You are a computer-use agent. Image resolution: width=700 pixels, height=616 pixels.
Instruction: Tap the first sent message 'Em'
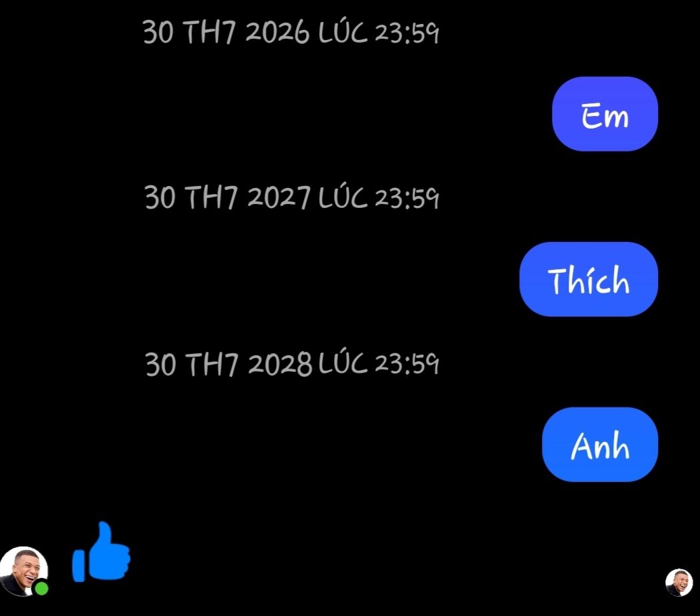click(605, 114)
